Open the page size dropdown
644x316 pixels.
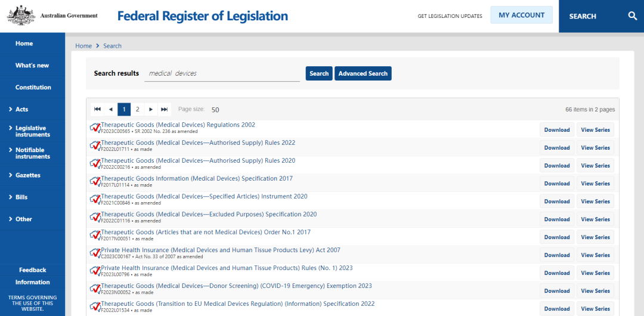[x=215, y=110]
